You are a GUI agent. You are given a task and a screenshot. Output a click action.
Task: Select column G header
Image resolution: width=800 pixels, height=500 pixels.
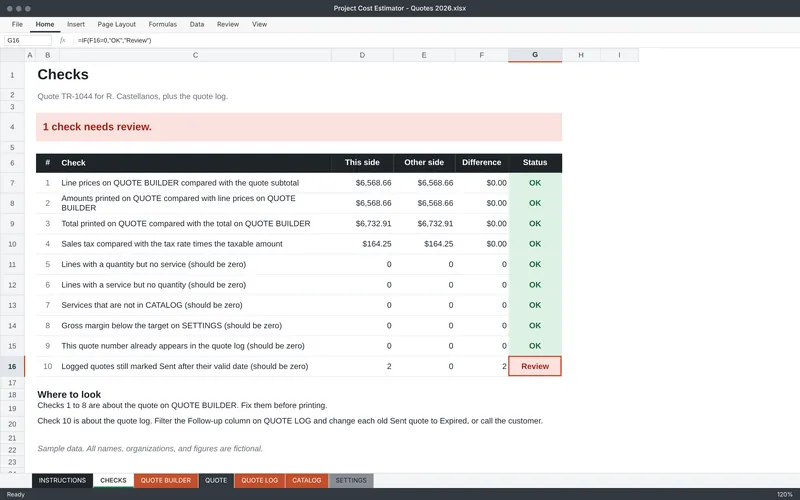coord(535,55)
